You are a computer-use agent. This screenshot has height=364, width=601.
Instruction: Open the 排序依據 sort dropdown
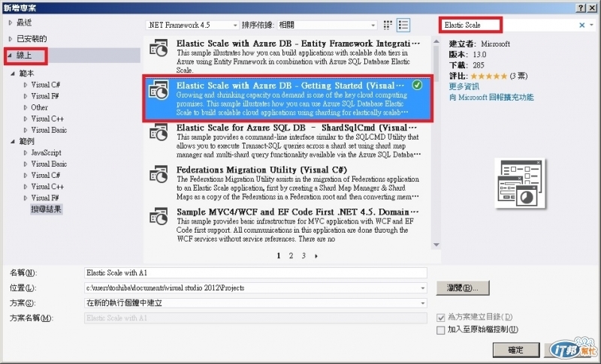(x=328, y=26)
